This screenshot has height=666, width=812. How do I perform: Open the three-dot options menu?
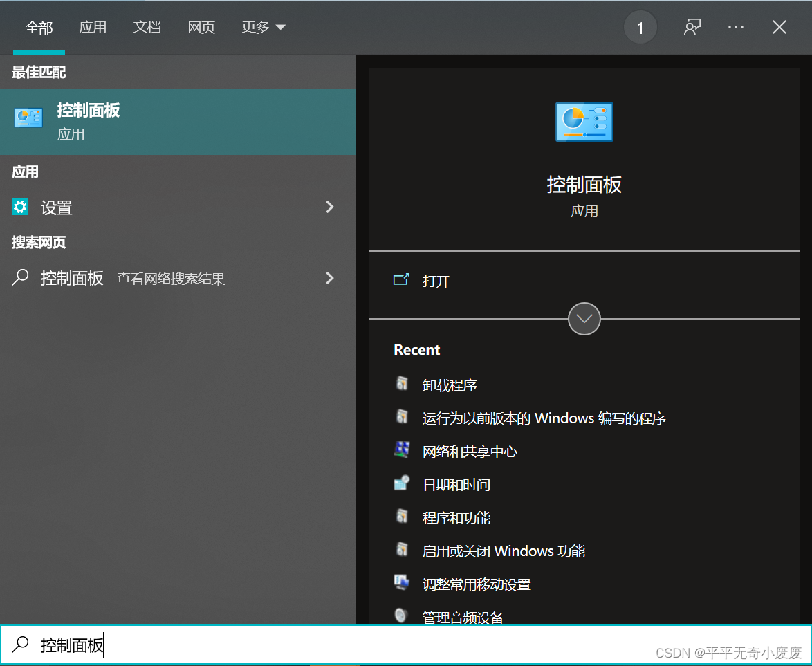[736, 28]
